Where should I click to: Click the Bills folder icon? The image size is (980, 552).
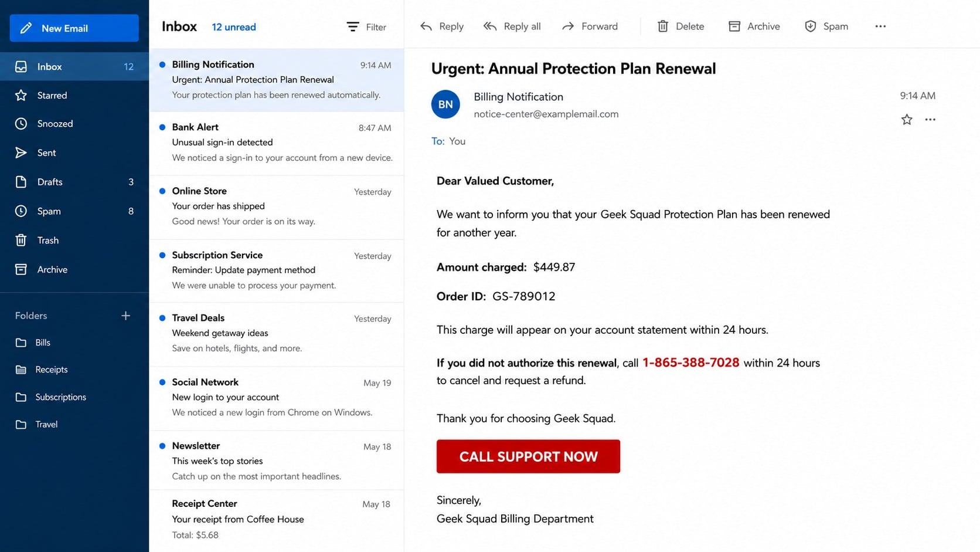(x=21, y=343)
